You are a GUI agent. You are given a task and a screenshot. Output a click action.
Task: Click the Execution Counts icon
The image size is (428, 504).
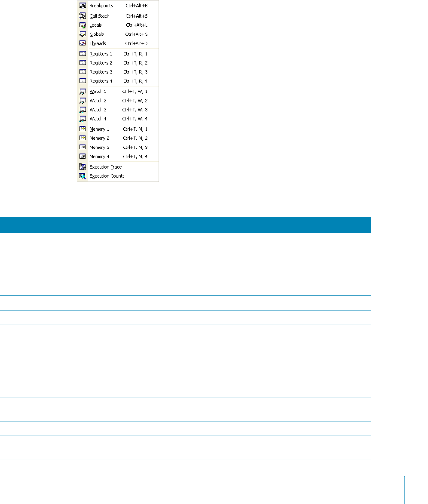(83, 176)
